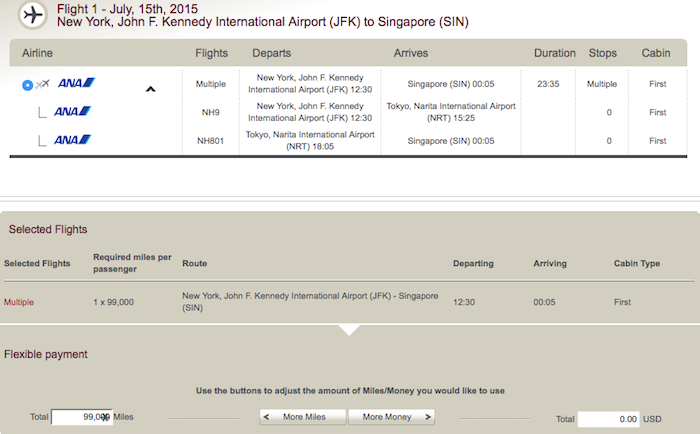Click the Arrives column header
The width and height of the screenshot is (700, 434).
411,53
